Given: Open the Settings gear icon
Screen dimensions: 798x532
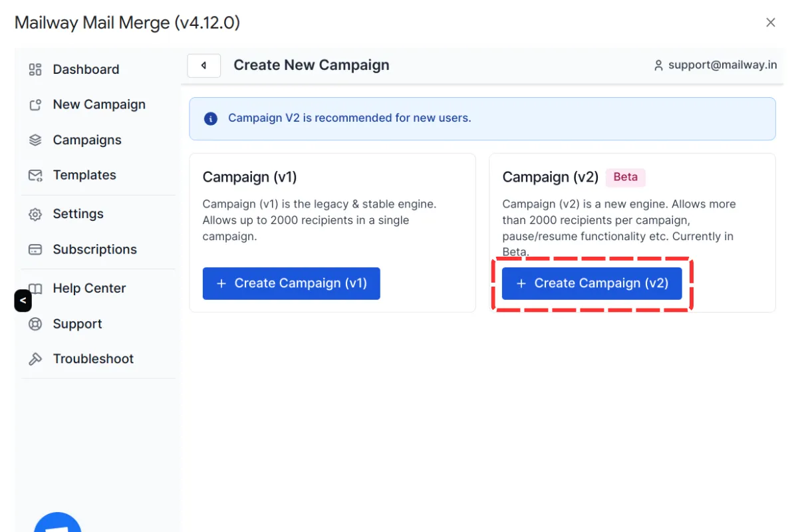Looking at the screenshot, I should click(35, 213).
